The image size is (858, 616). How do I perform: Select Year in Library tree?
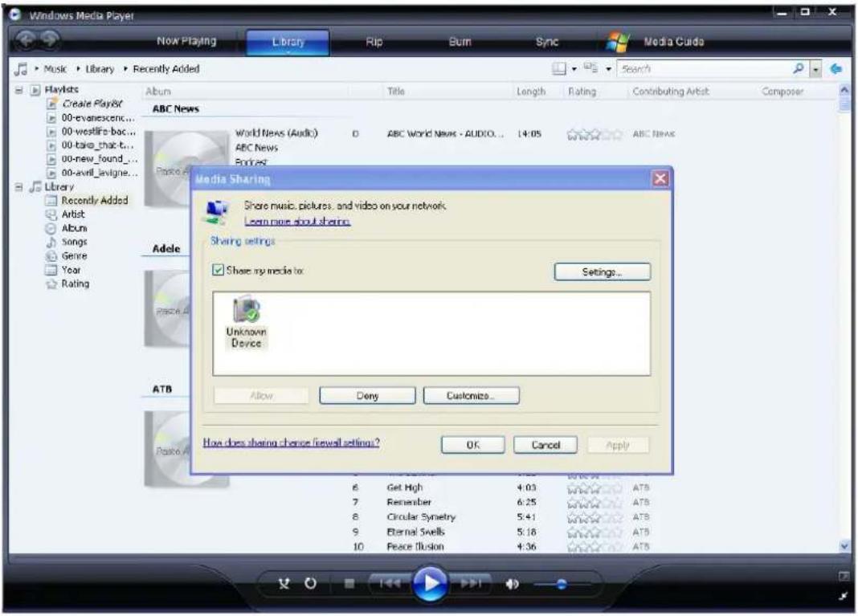(71, 270)
